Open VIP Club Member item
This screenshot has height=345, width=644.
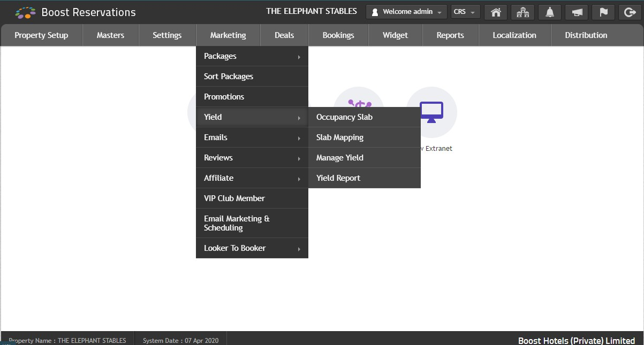pyautogui.click(x=252, y=198)
